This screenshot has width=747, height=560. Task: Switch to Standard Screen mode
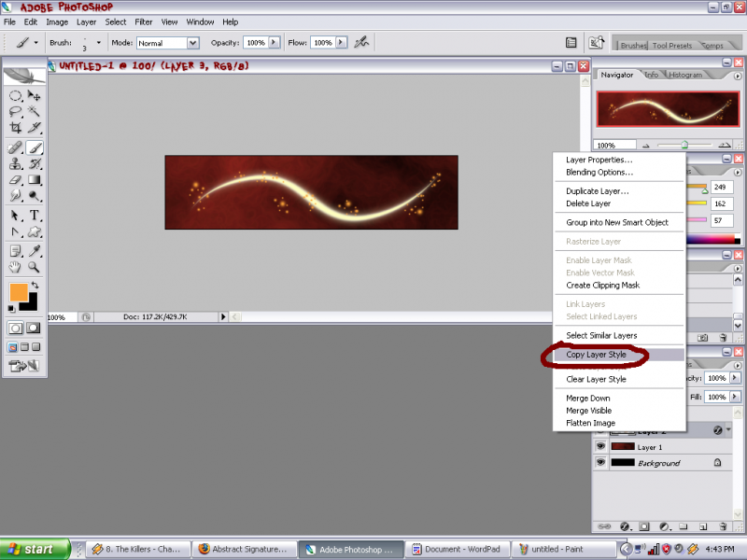click(12, 347)
